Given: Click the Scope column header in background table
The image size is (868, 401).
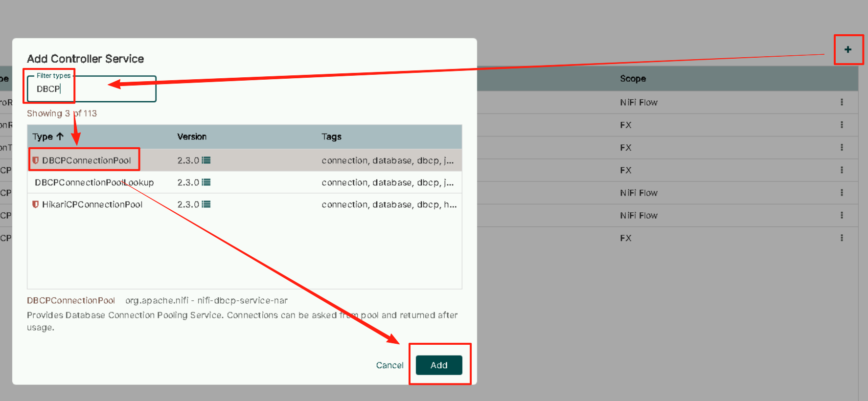Looking at the screenshot, I should [633, 79].
